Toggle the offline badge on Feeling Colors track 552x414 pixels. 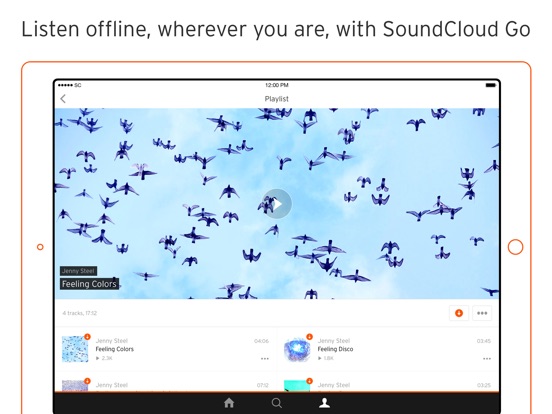click(x=87, y=337)
